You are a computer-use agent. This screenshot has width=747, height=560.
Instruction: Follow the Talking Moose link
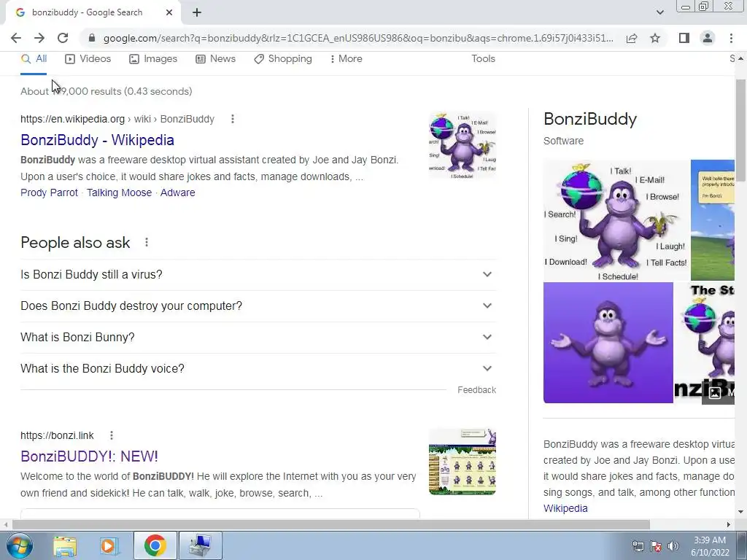click(119, 192)
